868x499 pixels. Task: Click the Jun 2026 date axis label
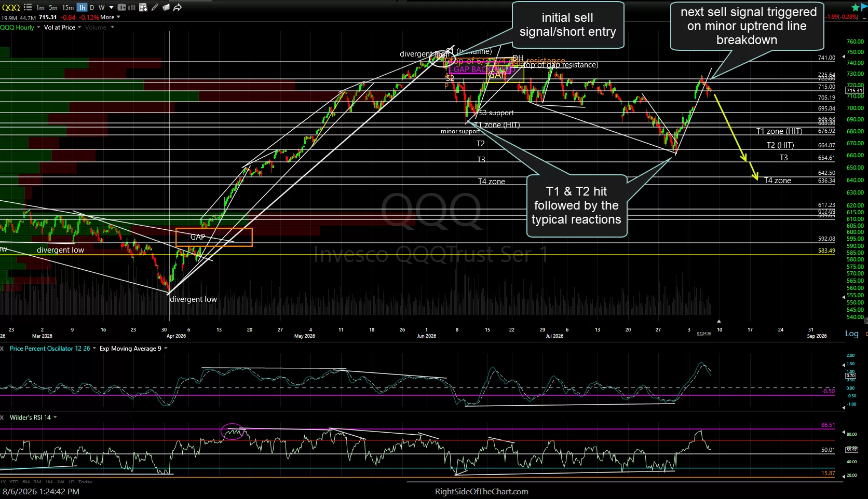pos(427,336)
